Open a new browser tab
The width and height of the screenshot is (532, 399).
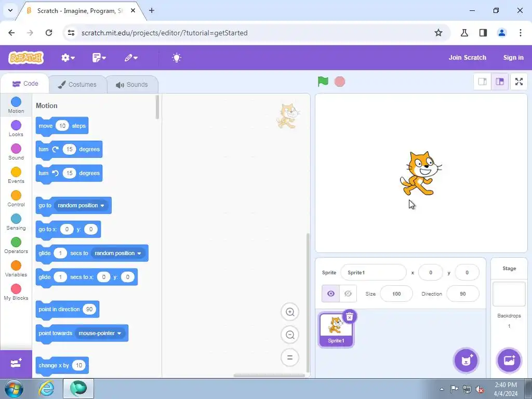[152, 10]
